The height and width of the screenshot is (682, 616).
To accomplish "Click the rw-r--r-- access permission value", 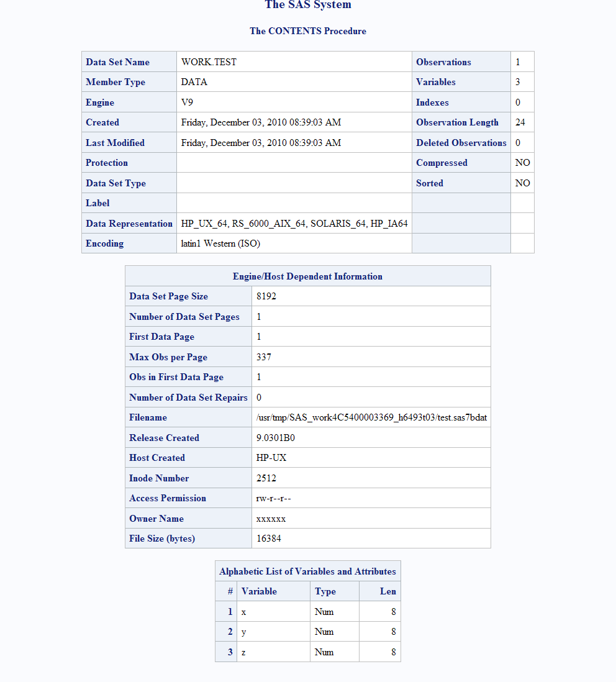I will [x=274, y=498].
